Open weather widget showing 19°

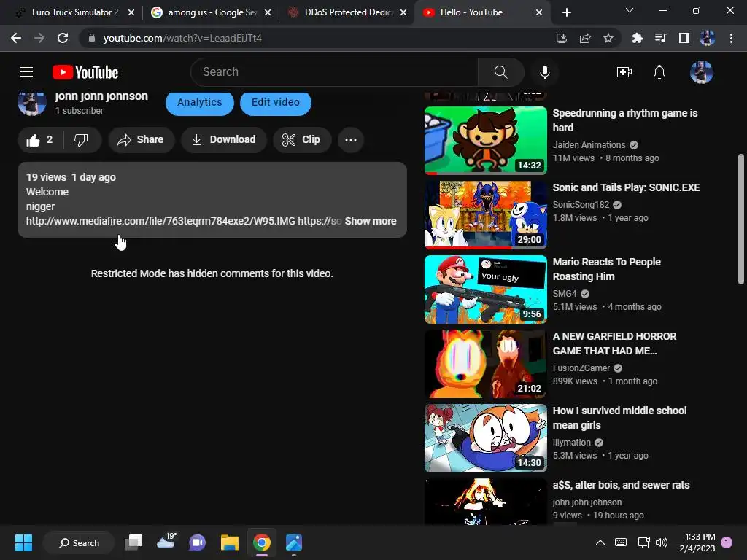[166, 542]
